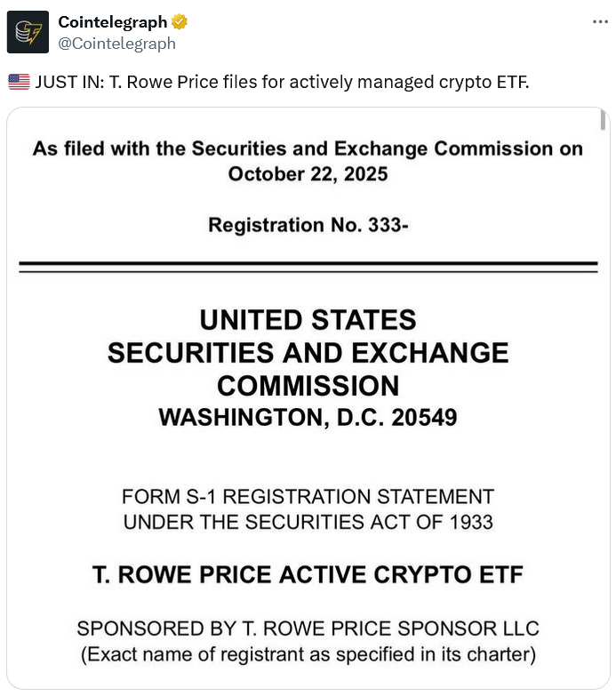Click the scrollbar thumb on the filing image

[x=603, y=120]
